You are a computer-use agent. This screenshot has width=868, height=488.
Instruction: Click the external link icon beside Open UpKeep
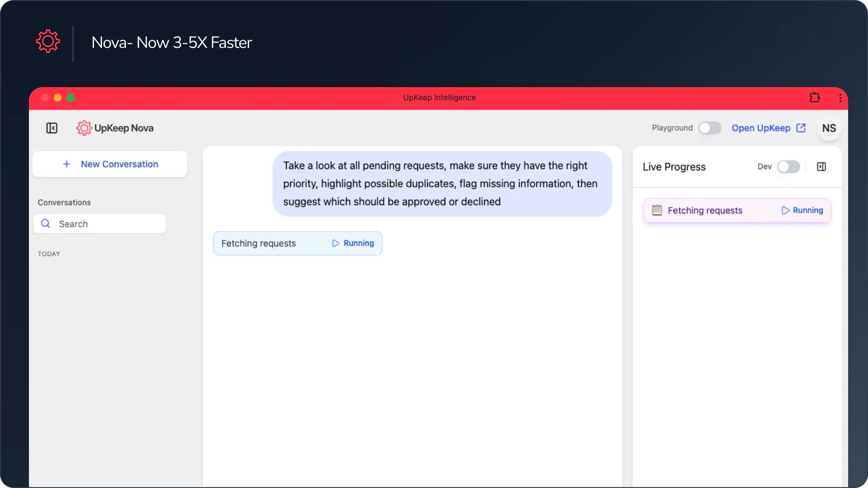(x=801, y=128)
